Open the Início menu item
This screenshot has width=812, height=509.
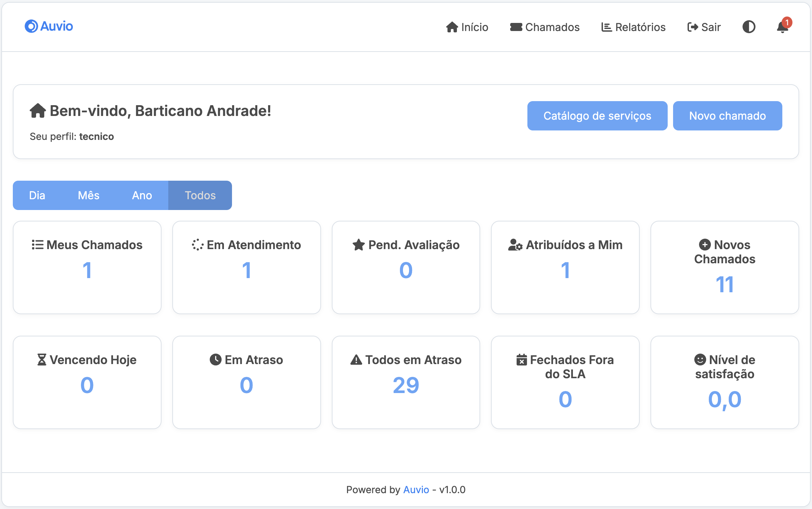point(467,27)
